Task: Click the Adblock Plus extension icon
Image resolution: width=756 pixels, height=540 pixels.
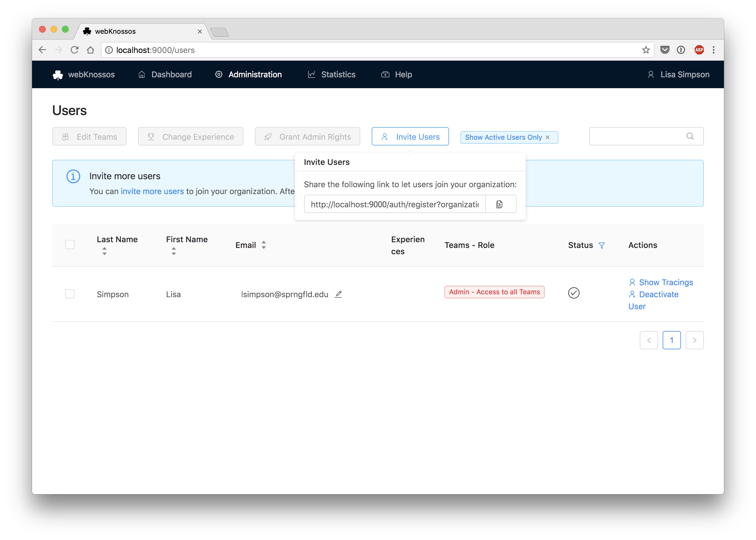Action: [x=699, y=50]
